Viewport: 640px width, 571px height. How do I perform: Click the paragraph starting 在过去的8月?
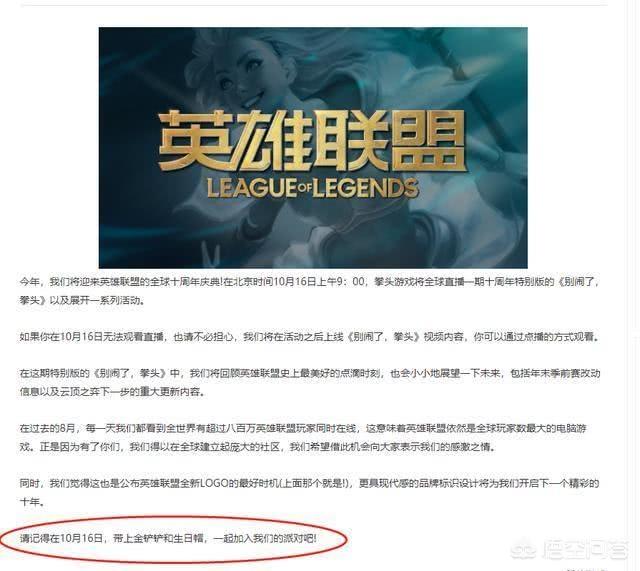(303, 438)
